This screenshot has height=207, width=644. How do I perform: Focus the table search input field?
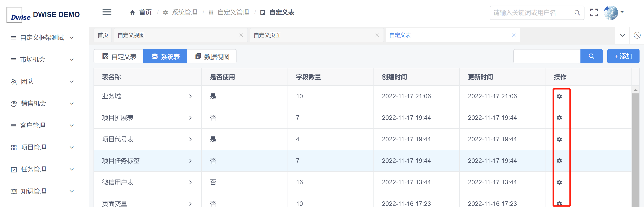click(547, 56)
